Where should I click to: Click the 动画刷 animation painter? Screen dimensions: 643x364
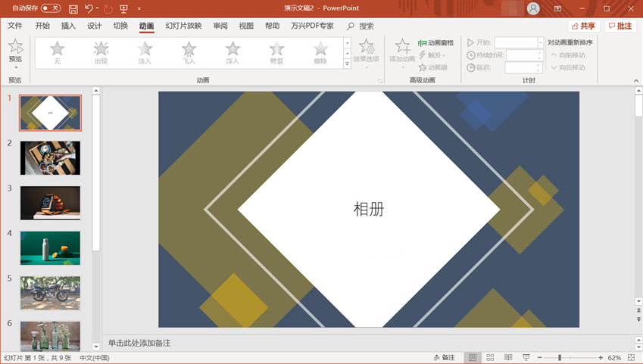[433, 67]
